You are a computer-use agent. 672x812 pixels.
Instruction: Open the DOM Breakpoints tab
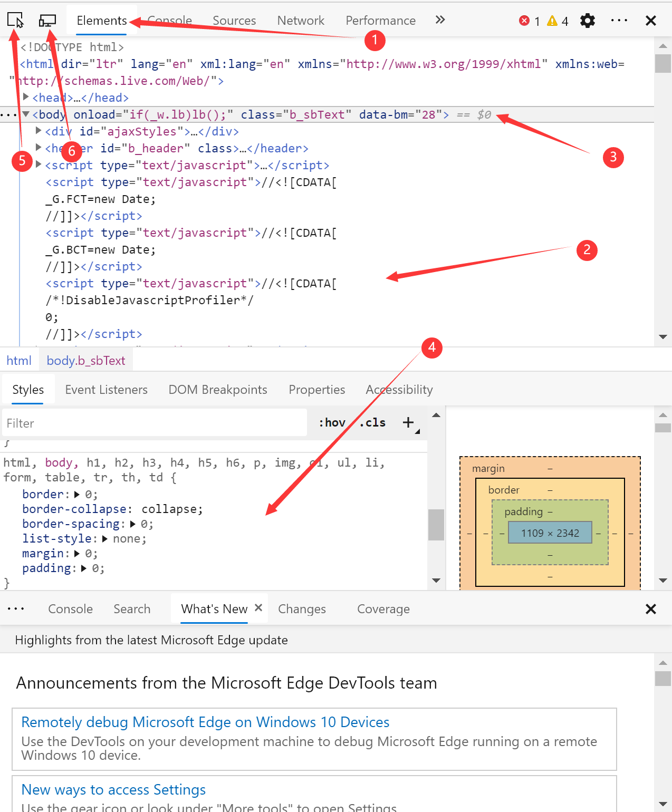coord(218,390)
